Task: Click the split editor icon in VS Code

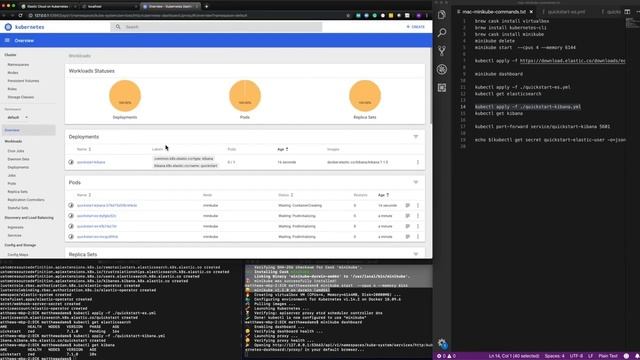Action: click(627, 12)
